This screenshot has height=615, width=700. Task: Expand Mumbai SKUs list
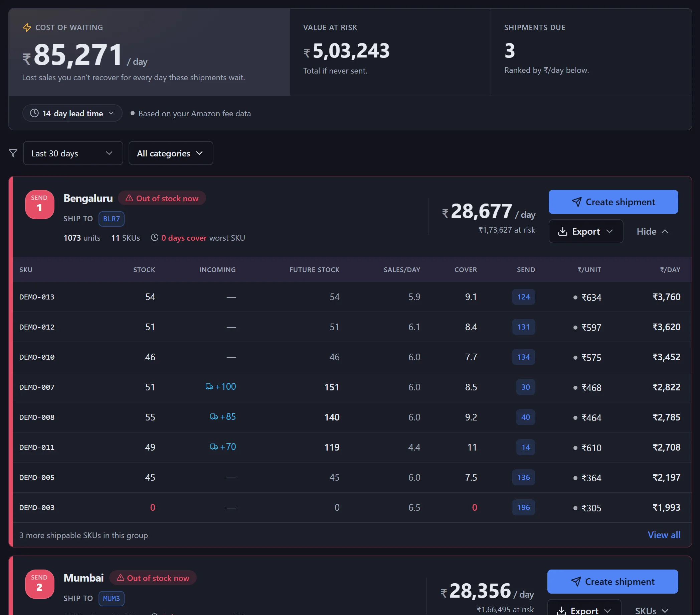tap(652, 610)
